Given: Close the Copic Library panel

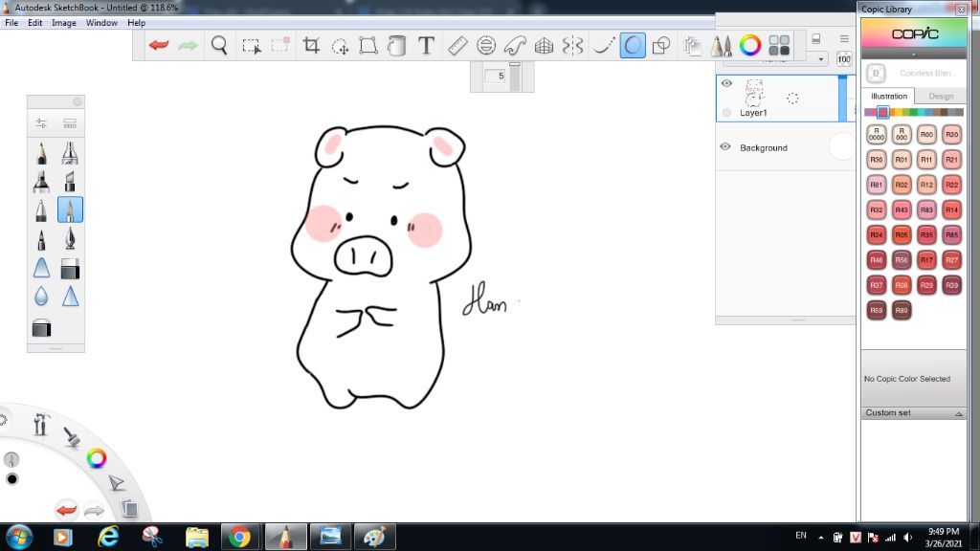Looking at the screenshot, I should [x=961, y=10].
